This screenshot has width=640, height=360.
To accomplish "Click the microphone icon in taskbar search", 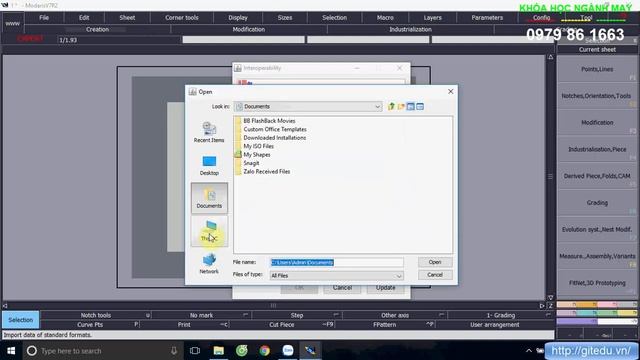I will pos(174,351).
